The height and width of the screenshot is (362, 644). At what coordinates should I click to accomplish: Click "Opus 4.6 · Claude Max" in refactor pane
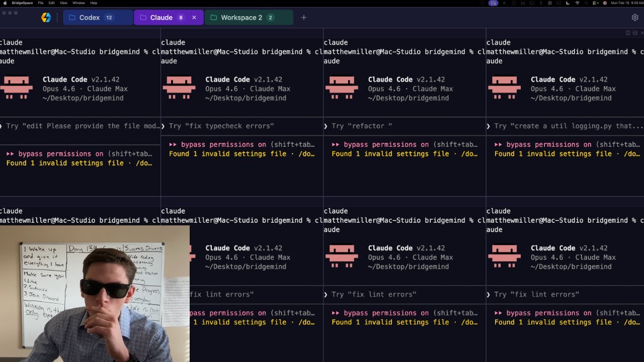coord(411,89)
